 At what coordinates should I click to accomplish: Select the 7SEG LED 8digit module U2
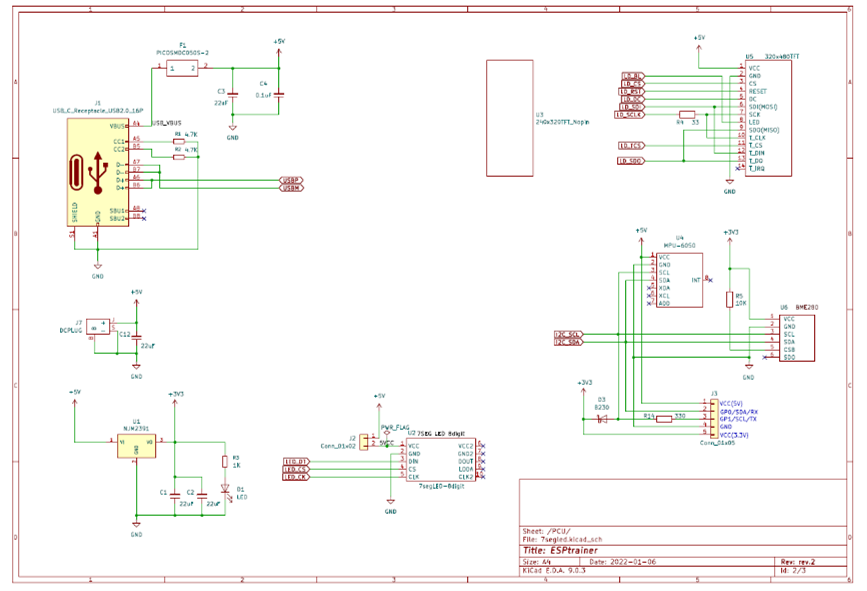440,460
